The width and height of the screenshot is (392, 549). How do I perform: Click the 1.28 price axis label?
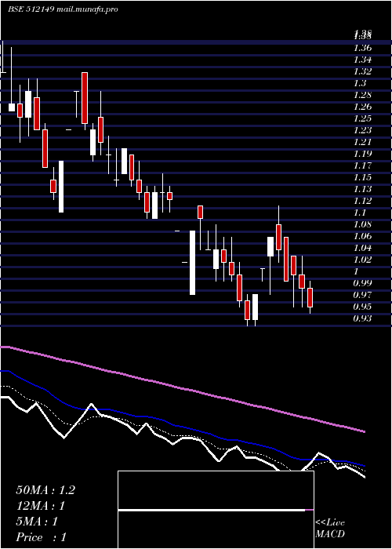(362, 95)
